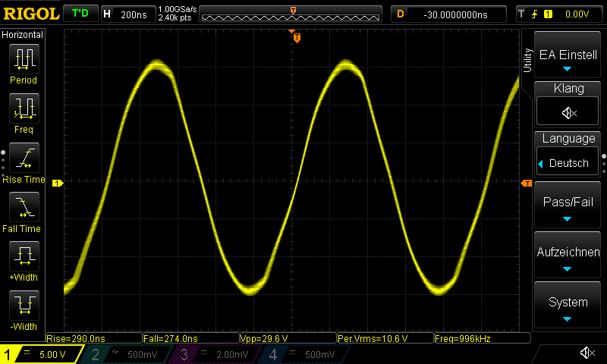
Task: Click the T'D trigger status indicator
Action: point(80,14)
